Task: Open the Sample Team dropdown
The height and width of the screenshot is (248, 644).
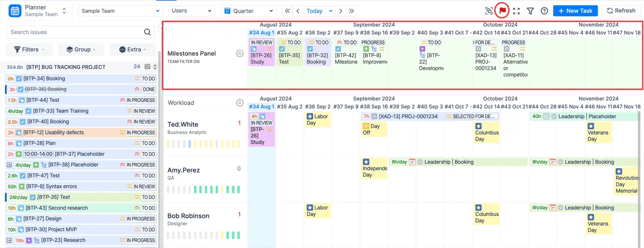Action: (120, 11)
